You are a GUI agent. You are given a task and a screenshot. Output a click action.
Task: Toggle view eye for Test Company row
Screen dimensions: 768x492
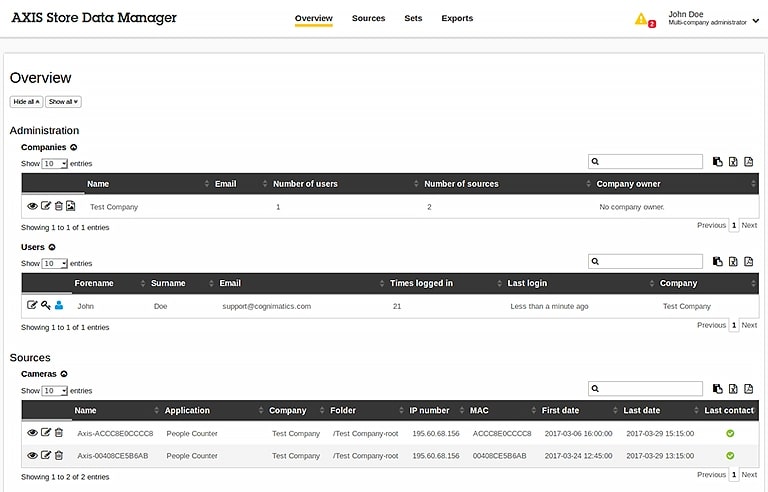(x=33, y=207)
